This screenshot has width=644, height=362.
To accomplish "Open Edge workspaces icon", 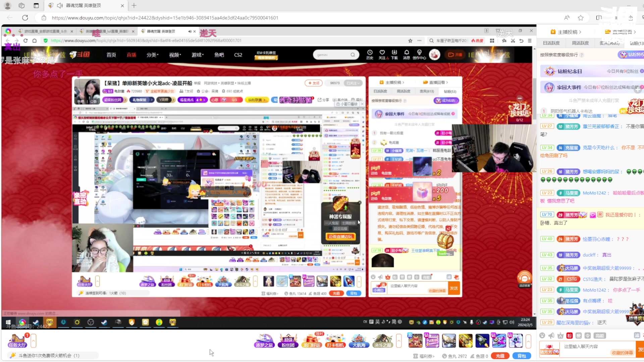I will coord(21,5).
